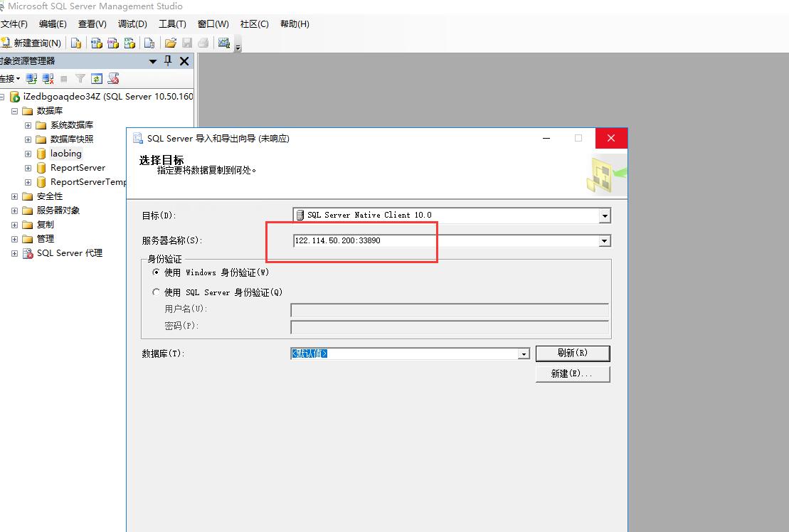Open the 文件(F) menu
The width and height of the screenshot is (789, 532).
point(14,24)
